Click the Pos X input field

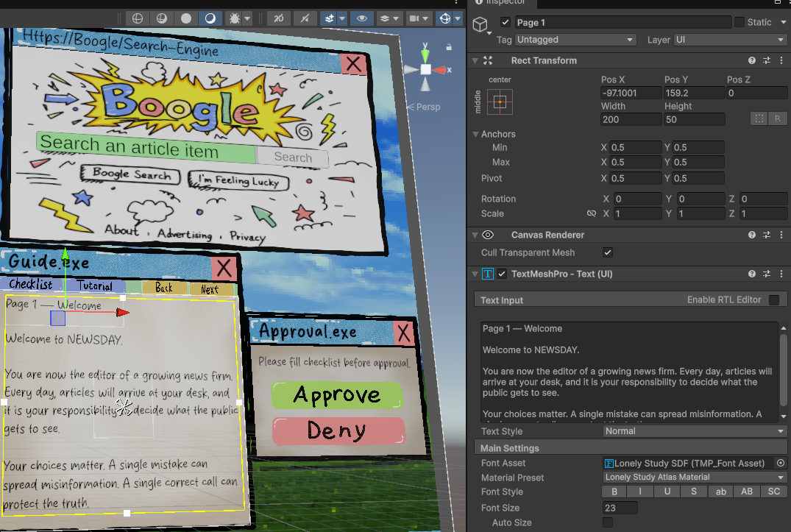coord(631,93)
